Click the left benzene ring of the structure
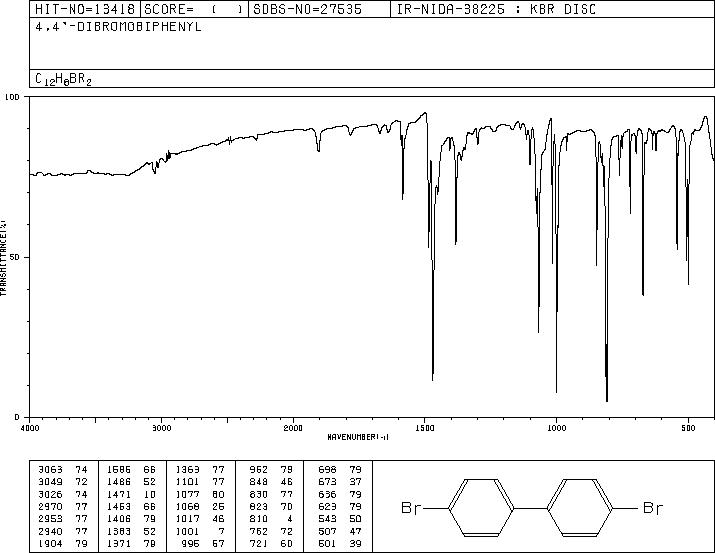 [481, 507]
